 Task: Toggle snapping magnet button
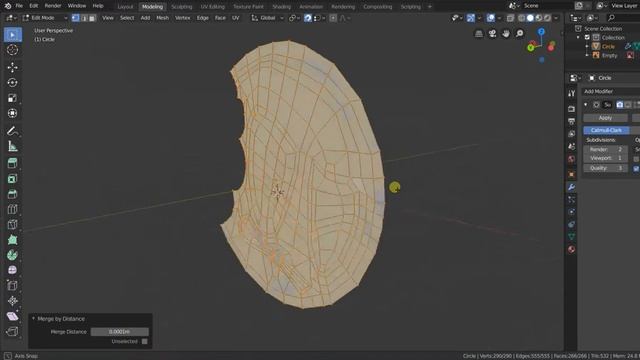click(308, 18)
